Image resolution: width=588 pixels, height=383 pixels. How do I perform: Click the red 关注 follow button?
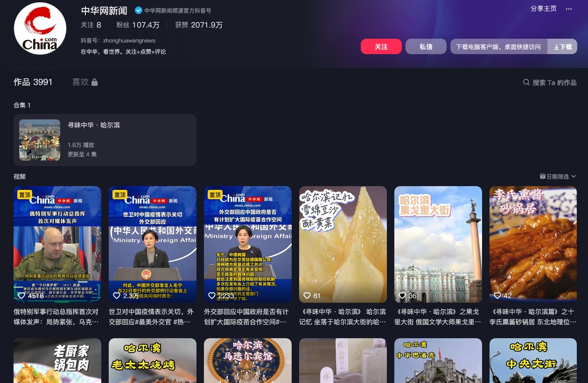point(381,47)
